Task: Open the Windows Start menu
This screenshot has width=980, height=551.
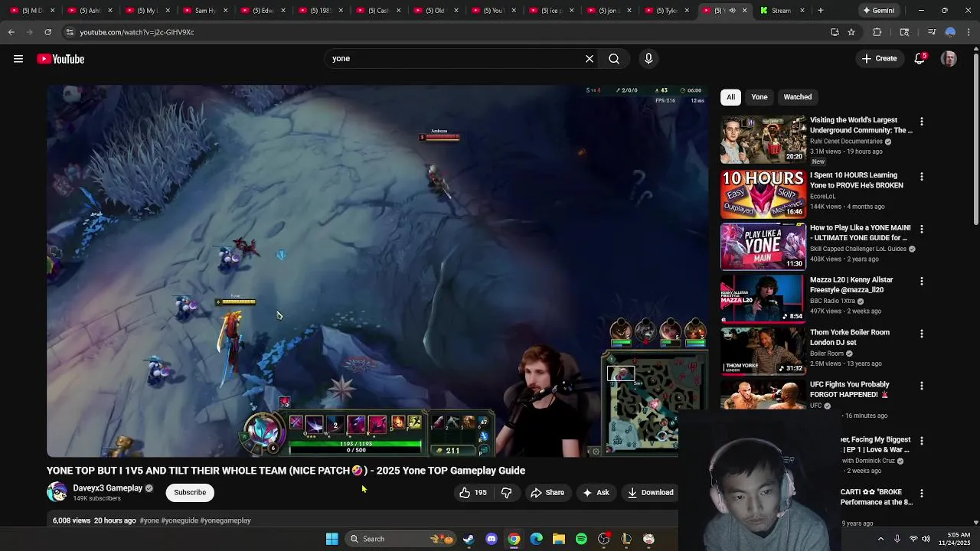Action: click(332, 539)
